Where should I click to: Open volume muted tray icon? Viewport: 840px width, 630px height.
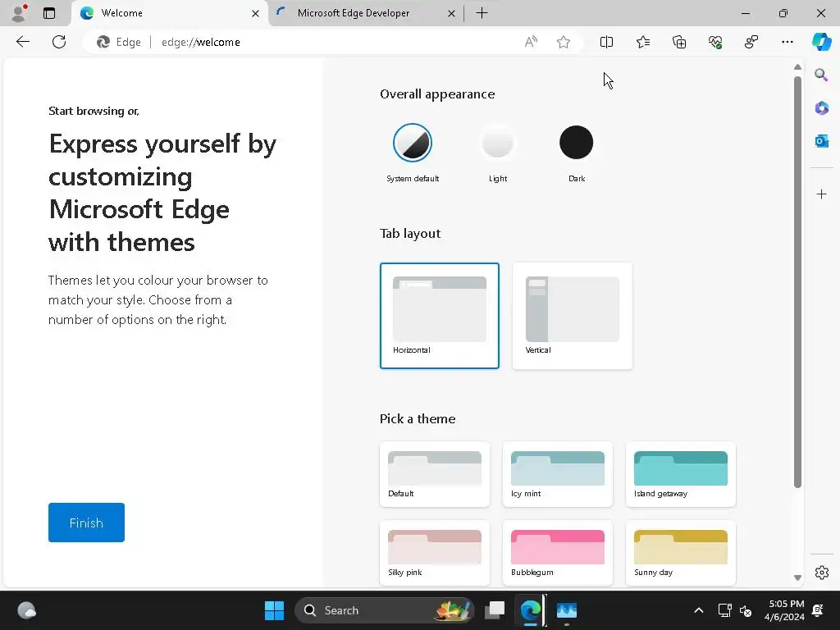(x=745, y=610)
